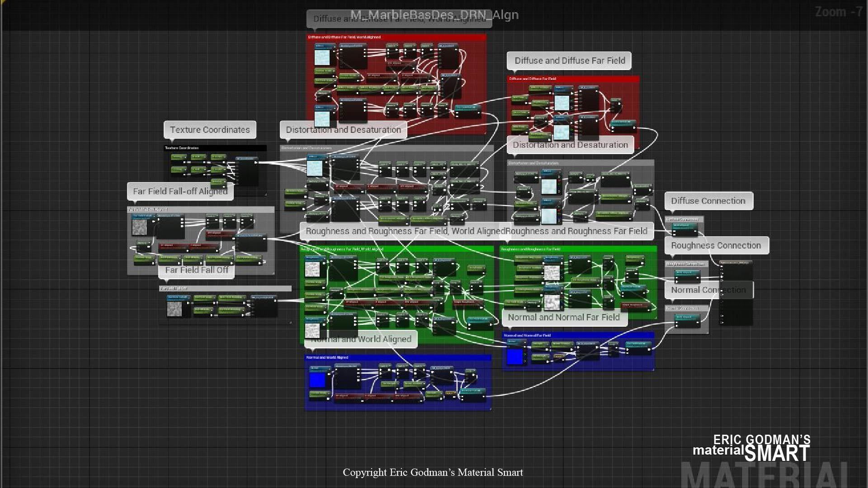Click the black Texture Coordinates comment header bar
The height and width of the screenshot is (488, 868).
(215, 148)
